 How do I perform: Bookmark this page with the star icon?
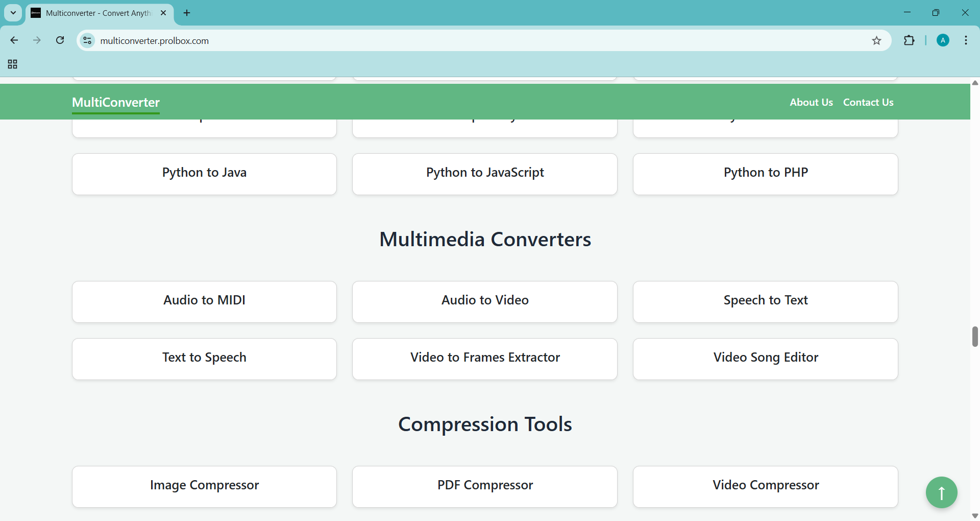(x=876, y=41)
